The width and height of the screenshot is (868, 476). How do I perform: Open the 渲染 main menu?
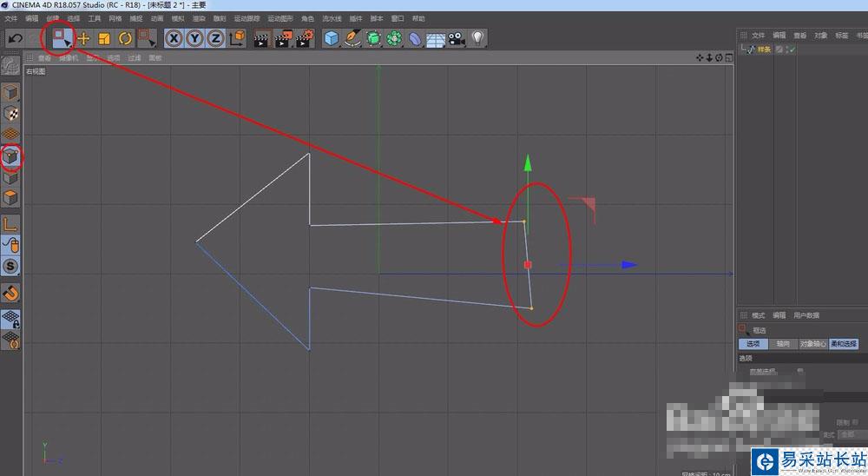pos(199,18)
